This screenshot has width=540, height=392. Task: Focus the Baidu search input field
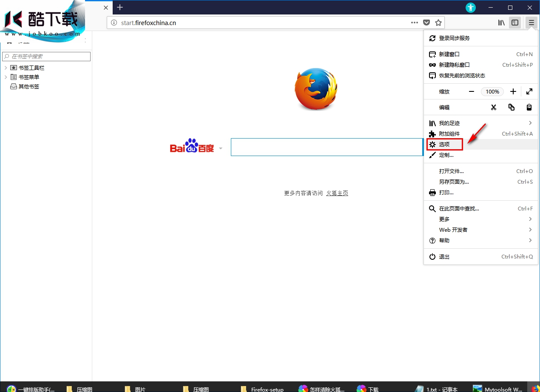pyautogui.click(x=327, y=147)
